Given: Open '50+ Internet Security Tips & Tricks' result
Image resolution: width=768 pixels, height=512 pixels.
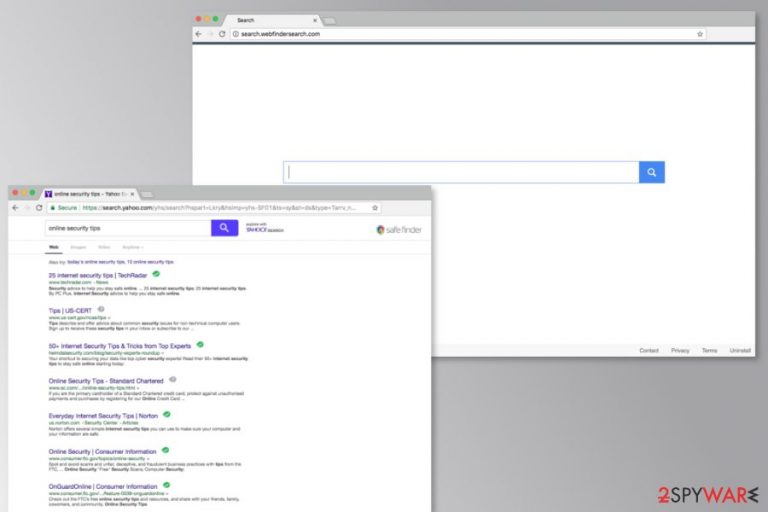Looking at the screenshot, I should coord(120,346).
